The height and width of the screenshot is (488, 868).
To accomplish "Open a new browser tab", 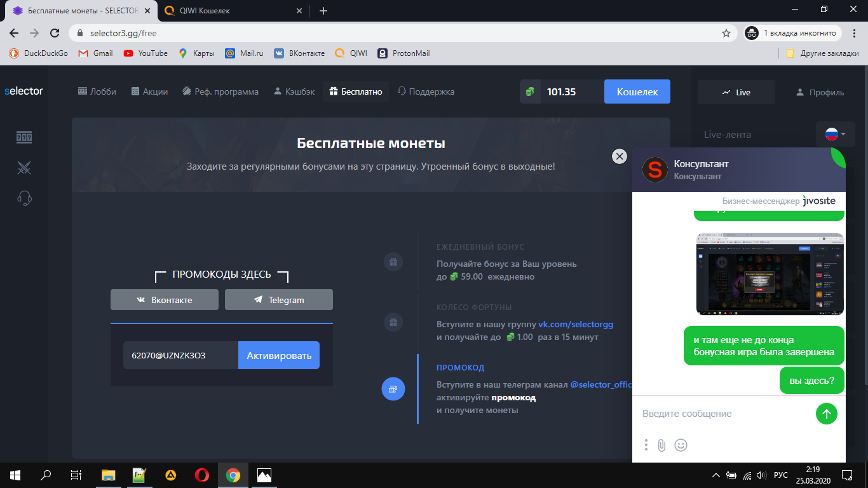I will click(x=323, y=10).
